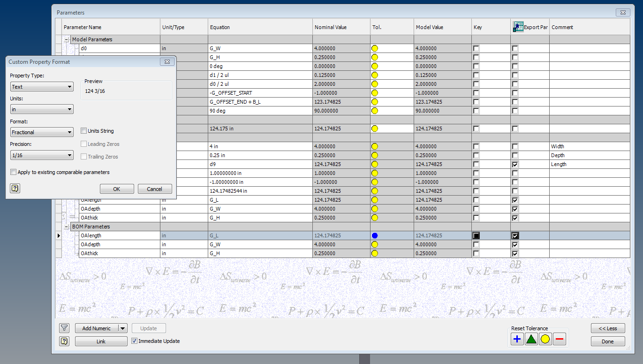Image resolution: width=643 pixels, height=364 pixels.
Task: Select OAthick under BOM Parameters
Action: [x=119, y=253]
